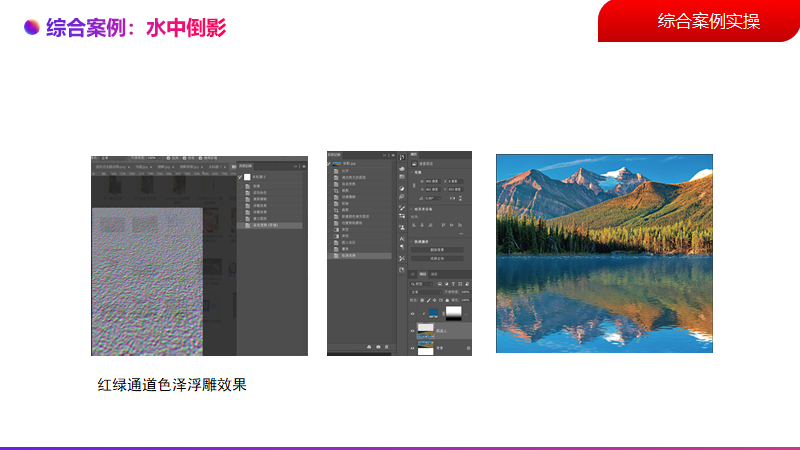800x450 pixels.
Task: Create new document from current history state
Action: [x=369, y=347]
